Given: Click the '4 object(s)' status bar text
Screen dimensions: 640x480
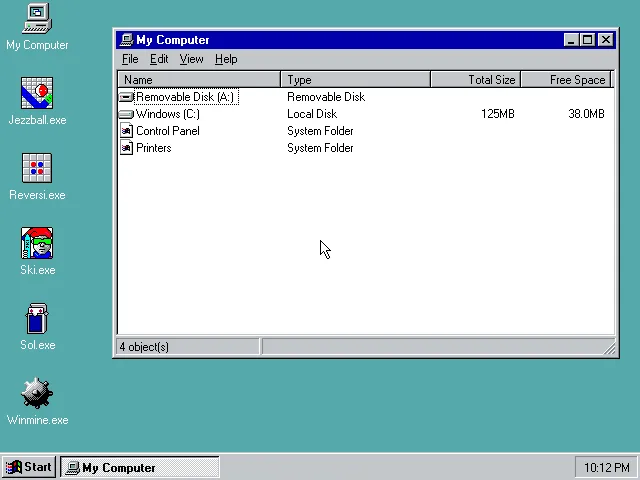Looking at the screenshot, I should (x=144, y=347).
